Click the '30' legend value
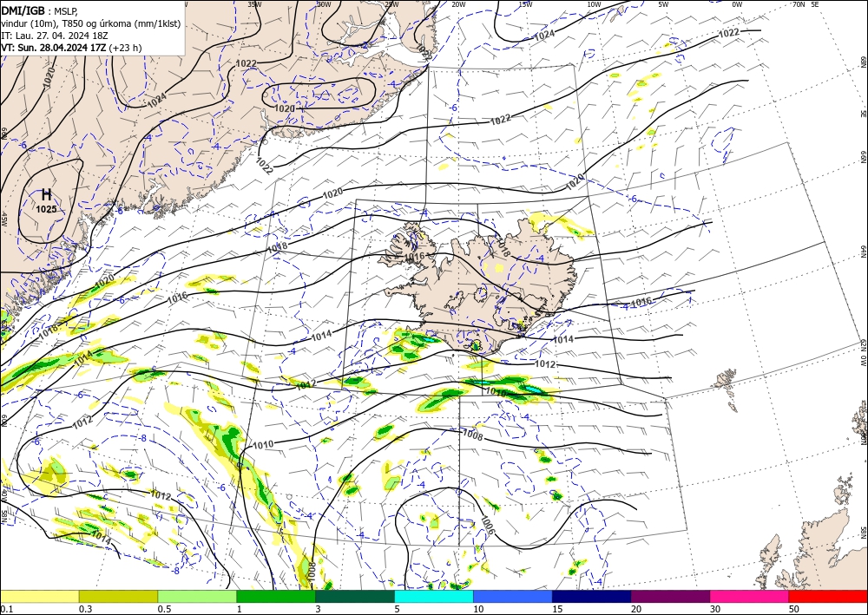This screenshot has height=615, width=868. 716,609
